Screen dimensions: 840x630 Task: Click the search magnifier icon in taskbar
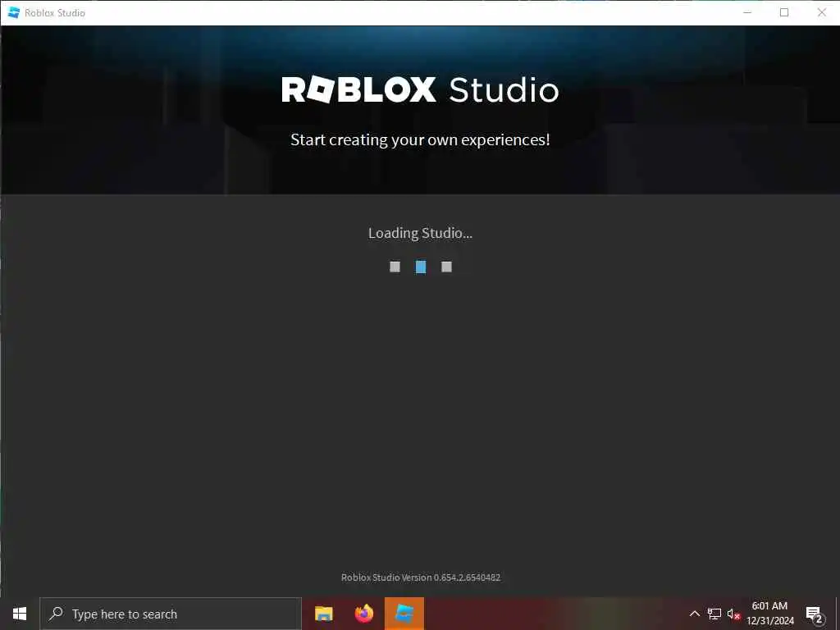point(56,614)
